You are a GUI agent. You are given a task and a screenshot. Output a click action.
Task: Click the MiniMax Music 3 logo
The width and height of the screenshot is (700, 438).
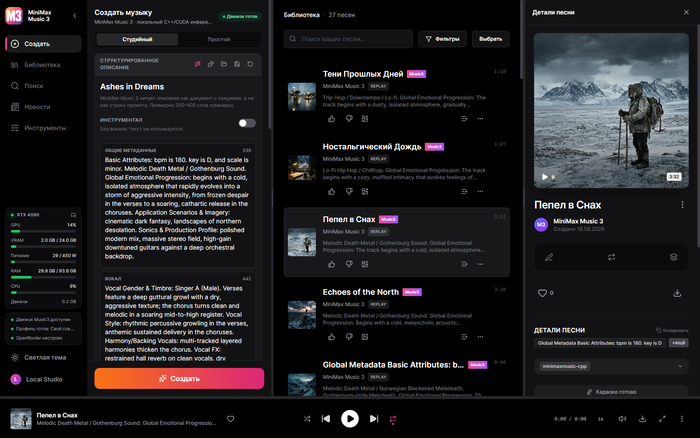14,16
